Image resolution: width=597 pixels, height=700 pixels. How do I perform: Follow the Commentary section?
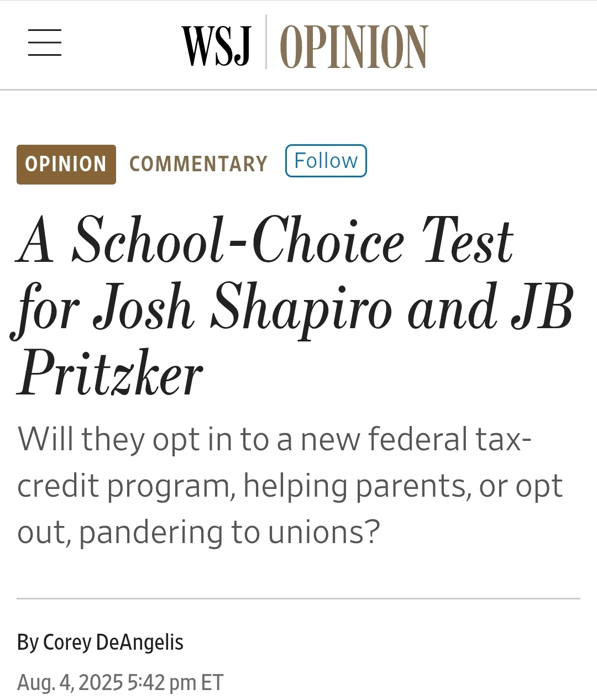tap(326, 161)
